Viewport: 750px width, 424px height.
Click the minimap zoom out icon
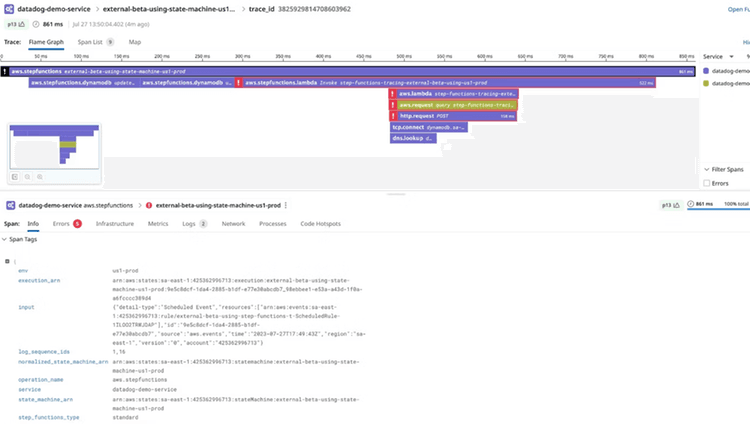pyautogui.click(x=27, y=177)
